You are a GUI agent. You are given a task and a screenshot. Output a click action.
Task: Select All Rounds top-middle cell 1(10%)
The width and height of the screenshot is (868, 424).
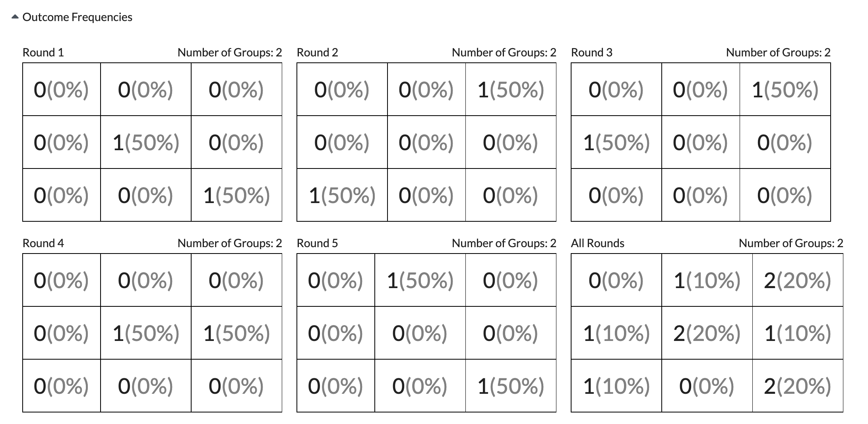coord(707,280)
